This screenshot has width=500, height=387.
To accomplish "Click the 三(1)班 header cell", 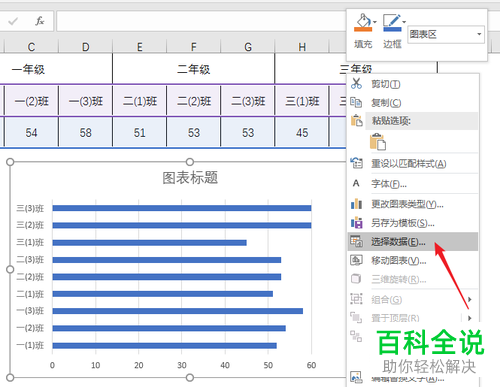I will coord(302,101).
